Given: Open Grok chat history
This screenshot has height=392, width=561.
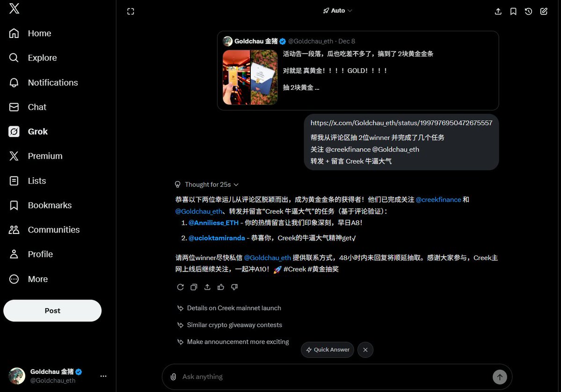Looking at the screenshot, I should (528, 11).
